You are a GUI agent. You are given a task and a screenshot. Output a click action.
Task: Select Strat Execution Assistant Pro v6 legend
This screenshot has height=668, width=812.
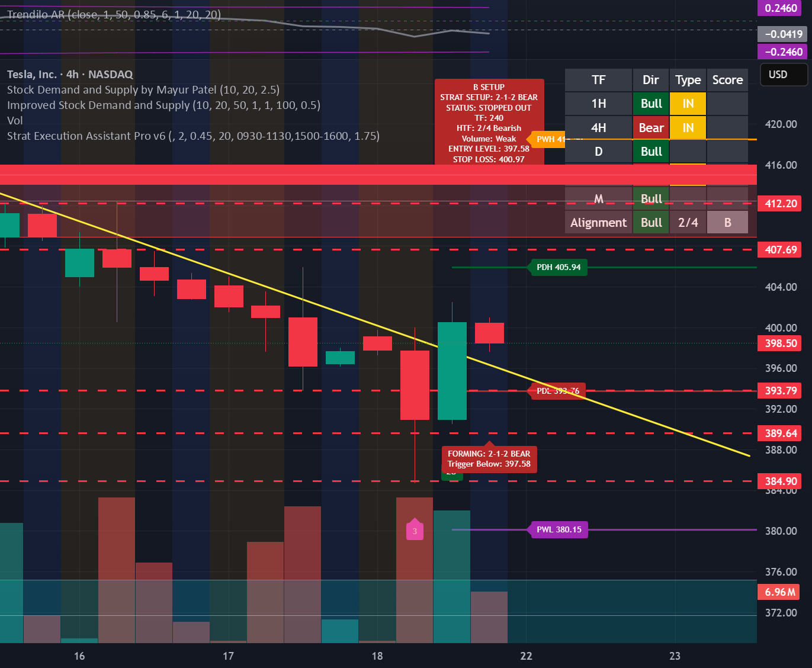pos(193,136)
